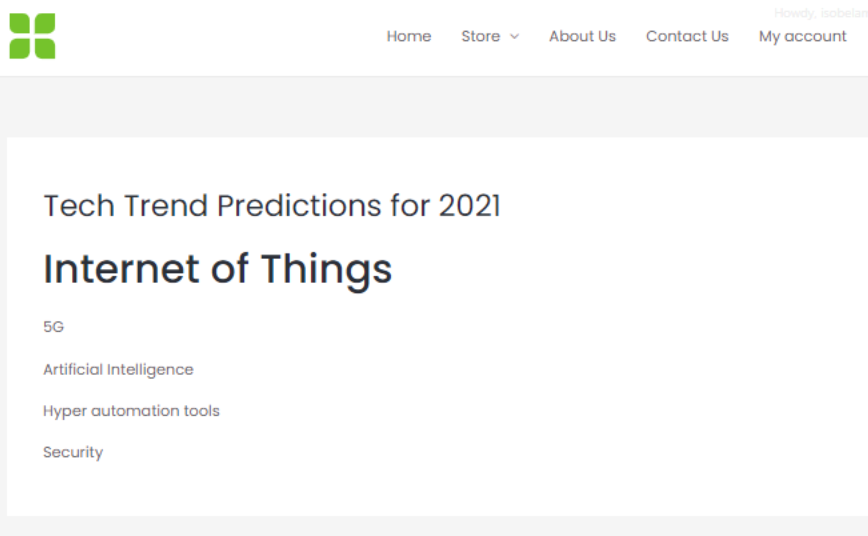
Task: Click the Security text line
Action: [73, 452]
